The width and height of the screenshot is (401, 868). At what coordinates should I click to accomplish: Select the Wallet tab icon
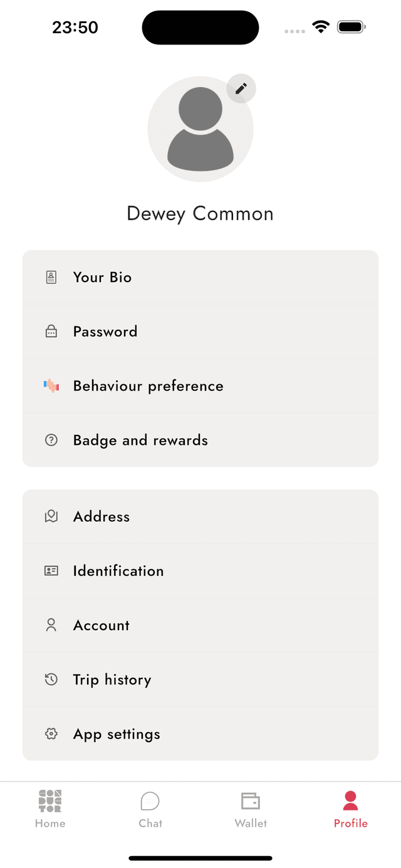point(251,800)
